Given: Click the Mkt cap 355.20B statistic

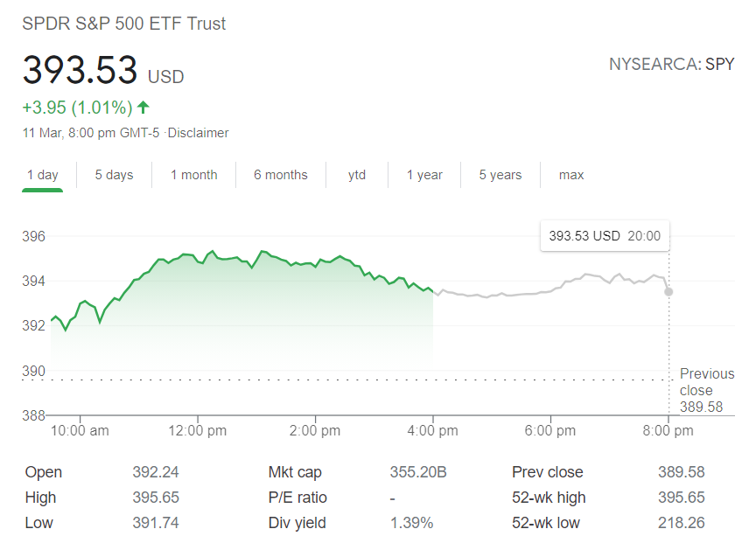Looking at the screenshot, I should pos(418,472).
